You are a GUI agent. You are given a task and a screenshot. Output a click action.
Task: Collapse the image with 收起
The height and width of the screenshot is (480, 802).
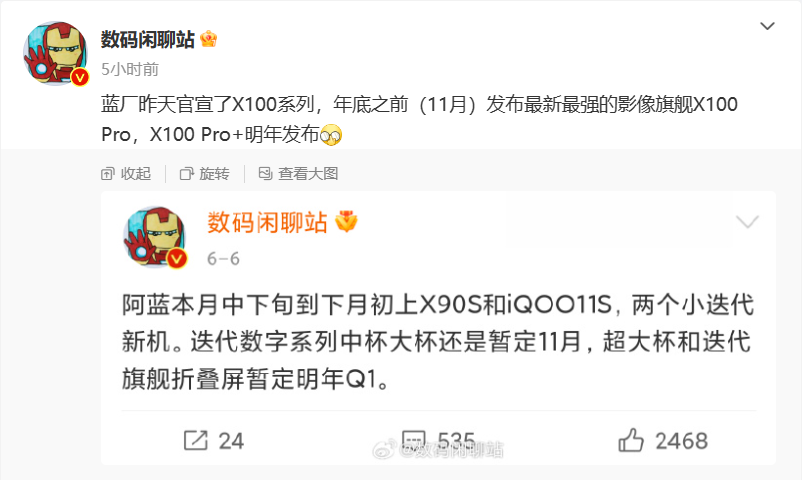126,174
